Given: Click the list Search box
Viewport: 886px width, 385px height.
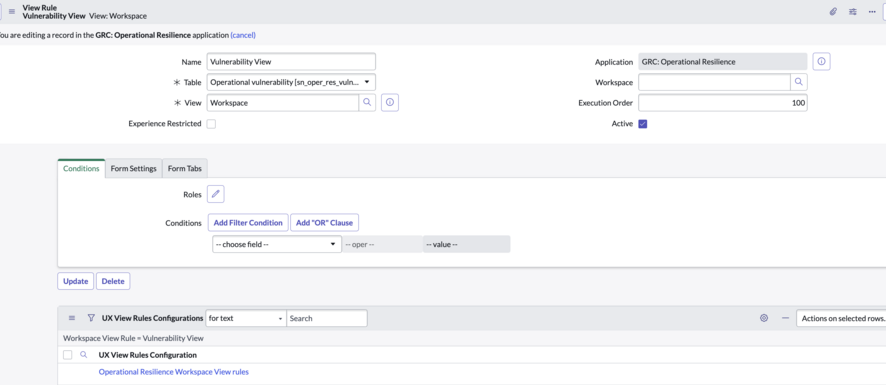Looking at the screenshot, I should click(x=327, y=318).
